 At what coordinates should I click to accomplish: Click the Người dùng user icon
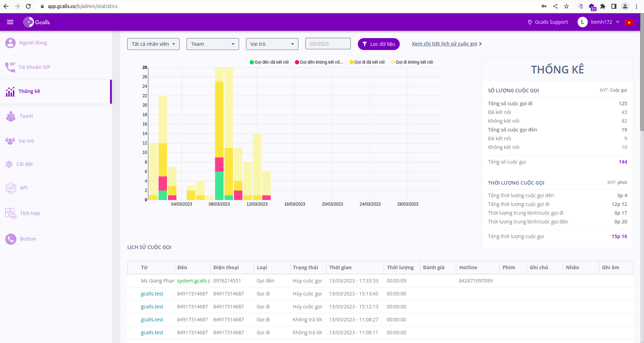[x=10, y=43]
